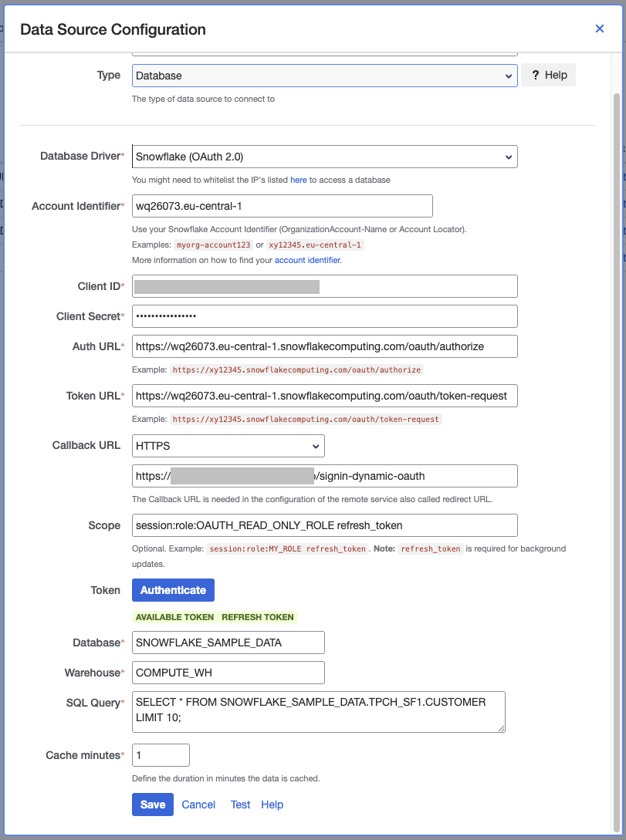Click the 'Data Source Configuration' title
Image resolution: width=626 pixels, height=840 pixels.
pyautogui.click(x=113, y=29)
